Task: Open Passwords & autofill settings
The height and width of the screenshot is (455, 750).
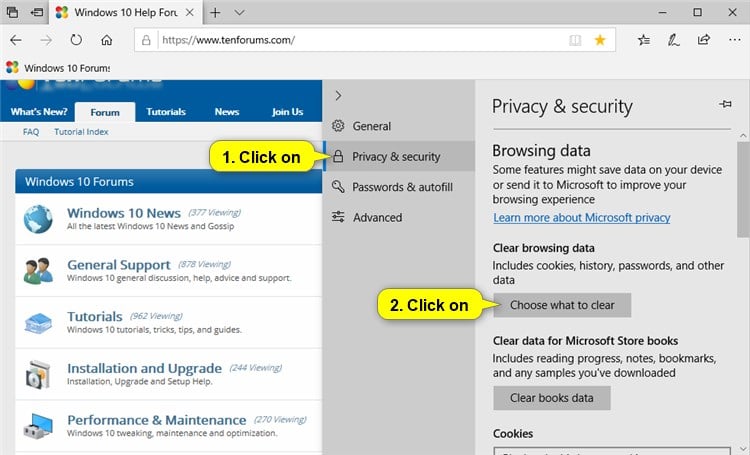Action: [x=399, y=187]
